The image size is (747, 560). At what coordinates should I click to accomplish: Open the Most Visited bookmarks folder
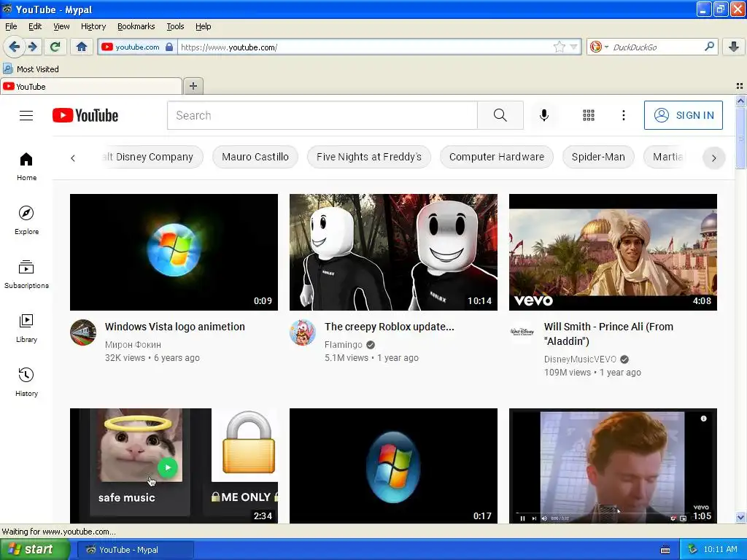(31, 69)
